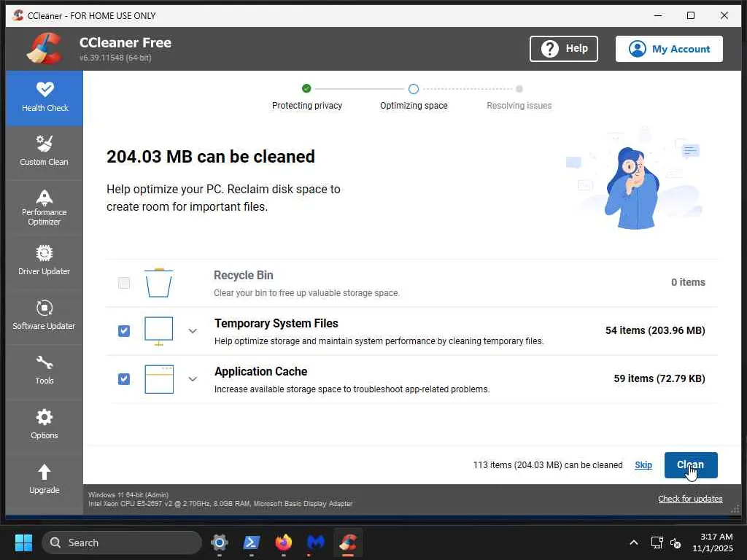The image size is (747, 560).
Task: Click the muted volume tray icon
Action: (x=676, y=542)
